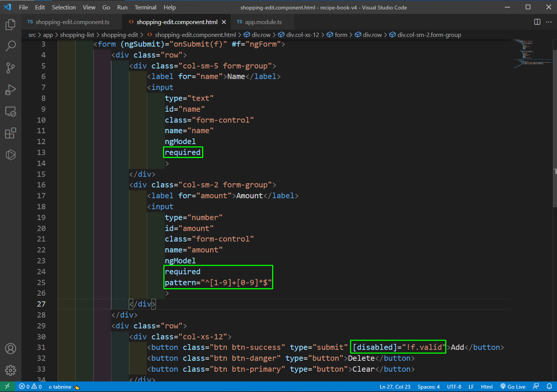Click the VS Code logo icon

(8, 7)
